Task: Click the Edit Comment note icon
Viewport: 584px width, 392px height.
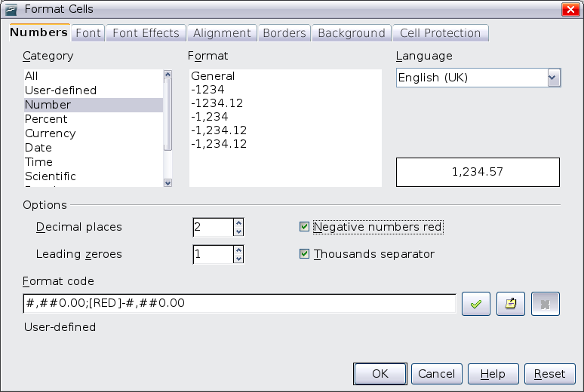Action: coord(511,304)
